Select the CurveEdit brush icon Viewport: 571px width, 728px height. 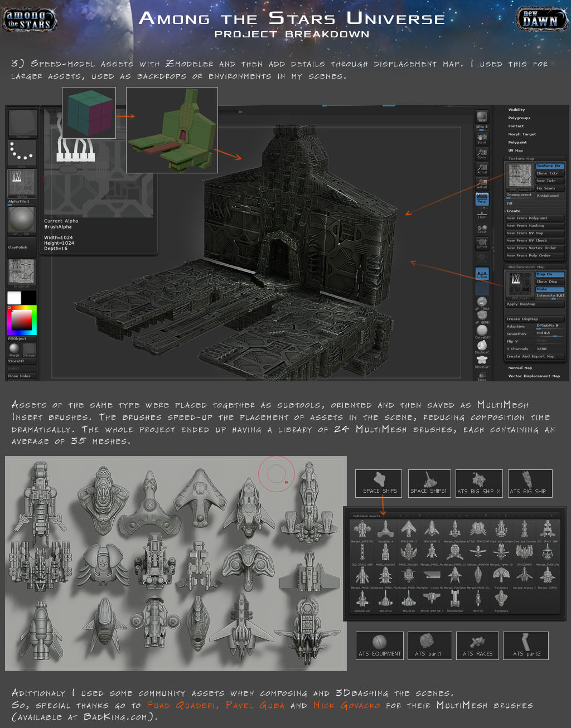482,332
